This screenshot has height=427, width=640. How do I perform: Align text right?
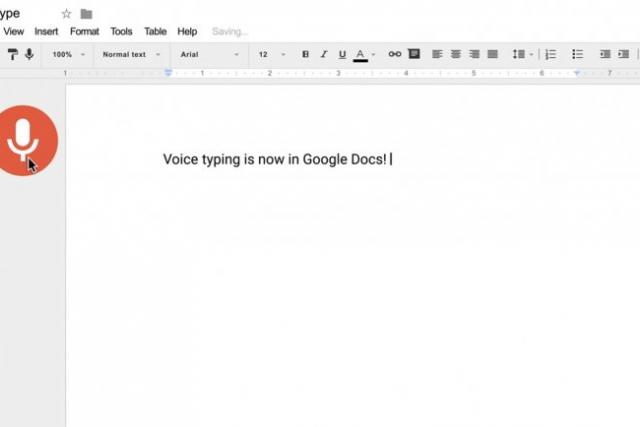coord(474,54)
